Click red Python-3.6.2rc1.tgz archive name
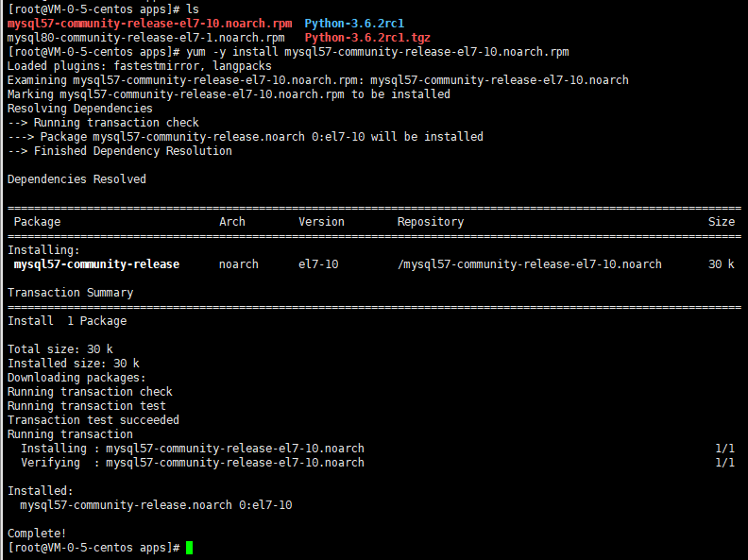Image resolution: width=748 pixels, height=560 pixels. pos(367,38)
